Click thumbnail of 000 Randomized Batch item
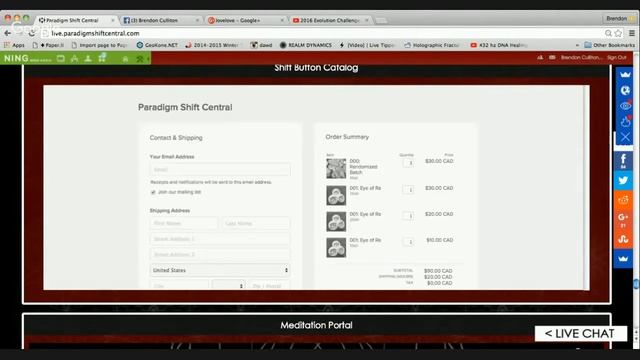Image resolution: width=640 pixels, height=360 pixels. [336, 169]
